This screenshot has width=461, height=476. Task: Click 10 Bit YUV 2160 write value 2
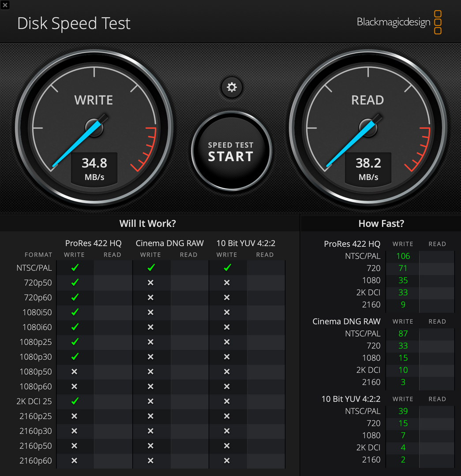tap(403, 460)
